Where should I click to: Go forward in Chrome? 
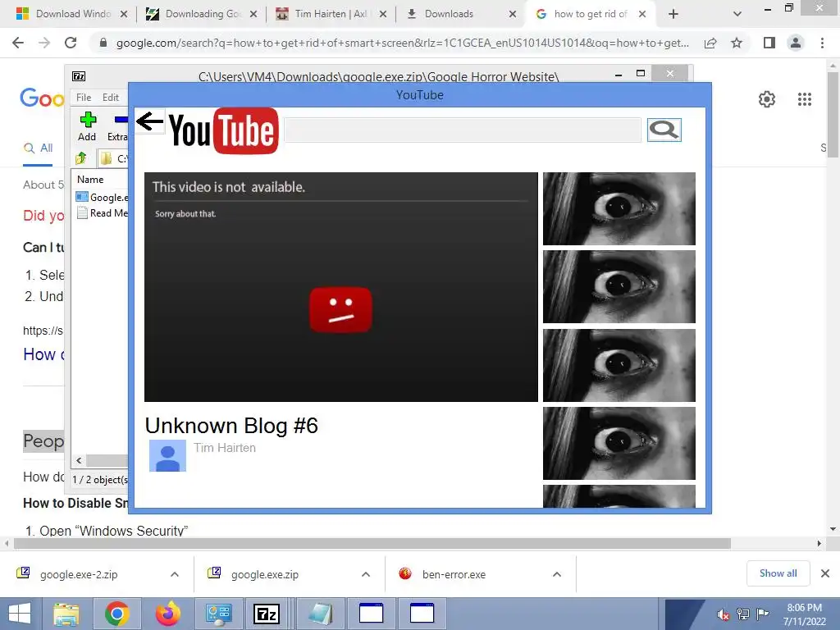point(44,43)
